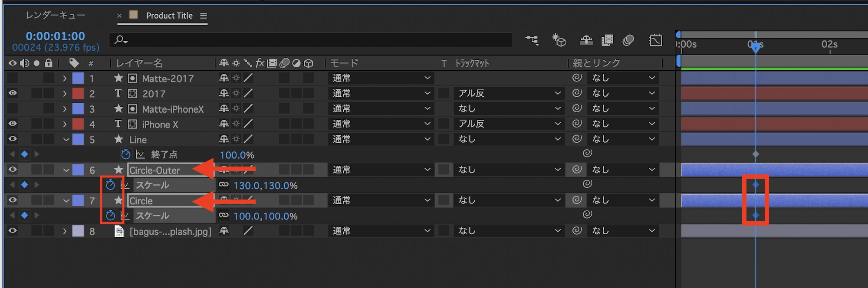Open the track matte dropdown for 2017
This screenshot has height=288, width=868.
coord(509,93)
